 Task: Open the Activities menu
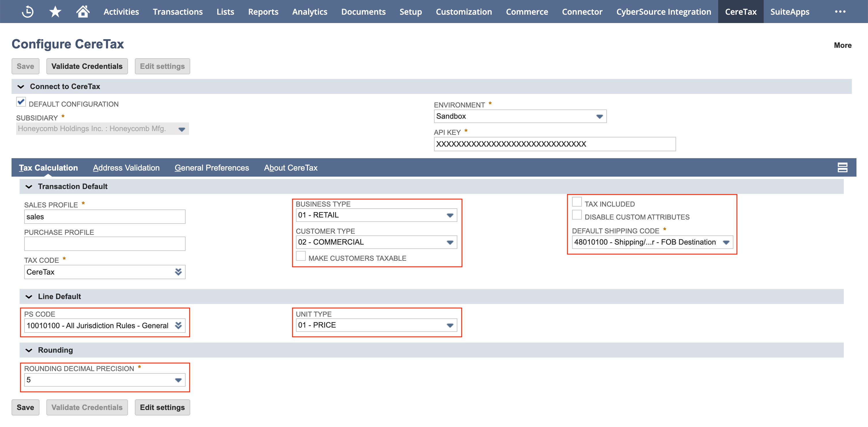[121, 12]
